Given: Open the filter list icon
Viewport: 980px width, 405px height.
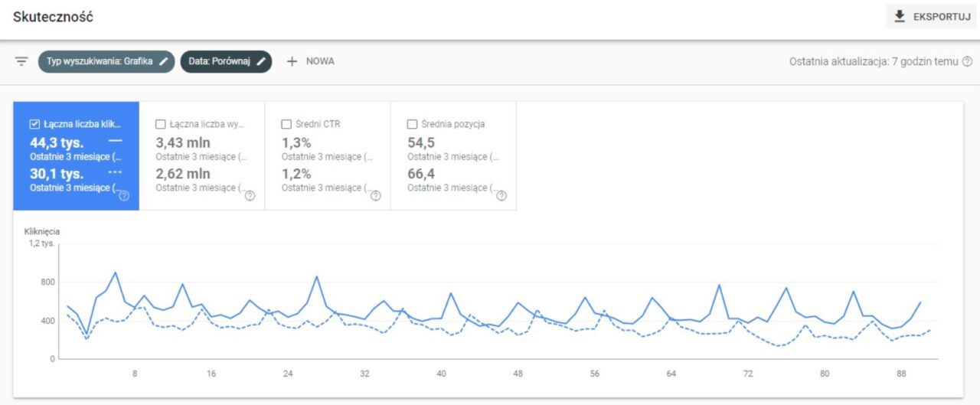Looking at the screenshot, I should click(21, 61).
